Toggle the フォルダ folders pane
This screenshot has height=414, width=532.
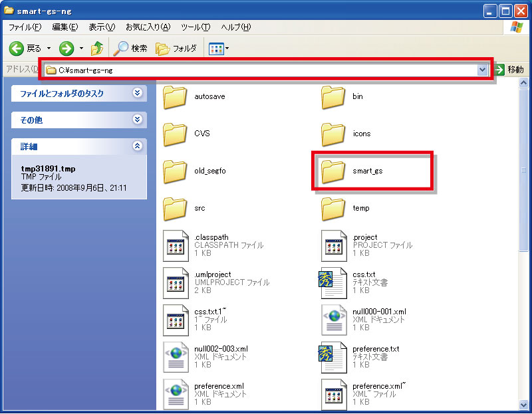(x=176, y=49)
